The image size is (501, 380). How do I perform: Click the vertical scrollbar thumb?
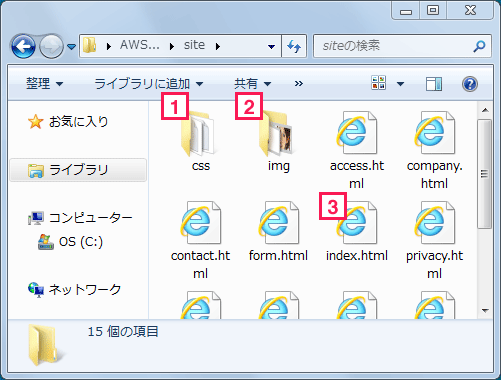tap(485, 174)
